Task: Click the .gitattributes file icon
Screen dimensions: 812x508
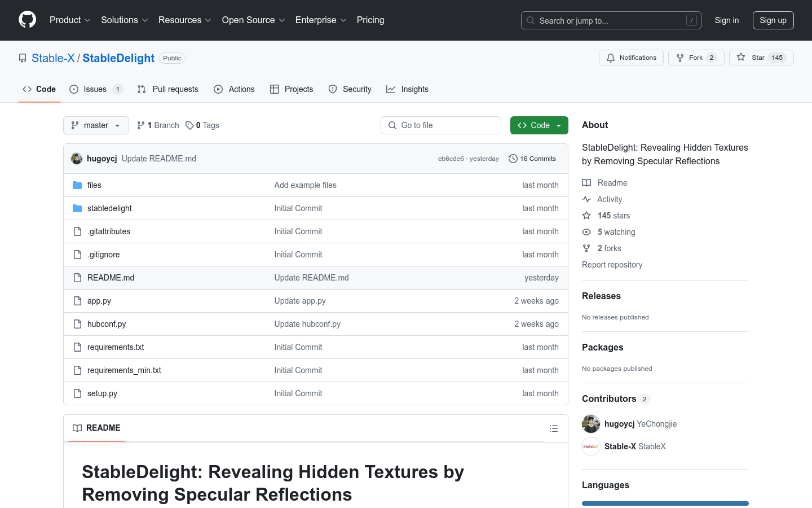Action: [77, 231]
